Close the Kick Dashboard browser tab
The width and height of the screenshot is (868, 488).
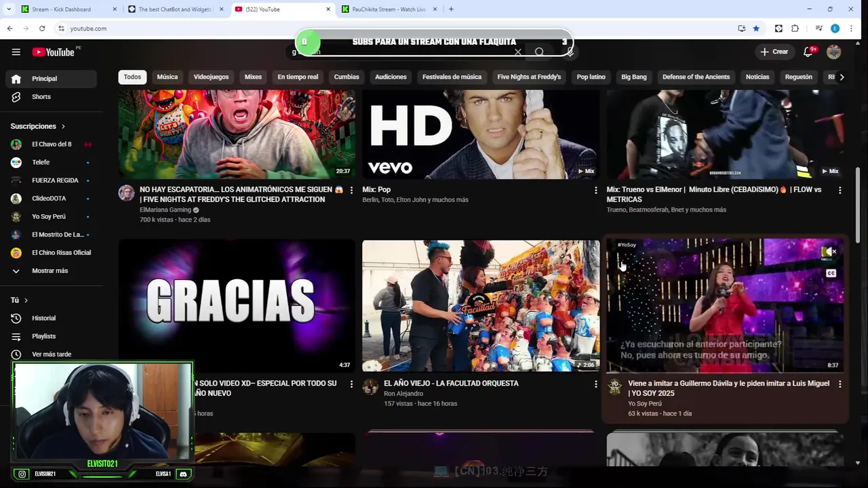point(114,9)
